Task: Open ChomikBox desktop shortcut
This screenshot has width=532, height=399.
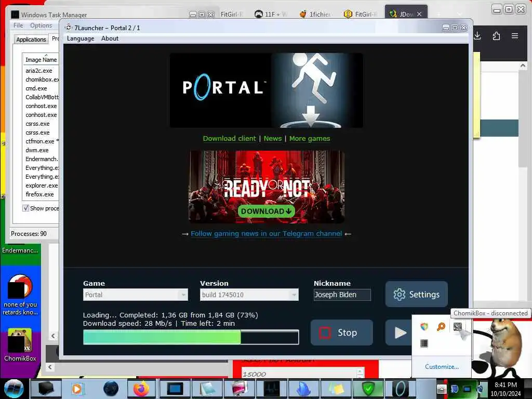Action: [x=20, y=345]
